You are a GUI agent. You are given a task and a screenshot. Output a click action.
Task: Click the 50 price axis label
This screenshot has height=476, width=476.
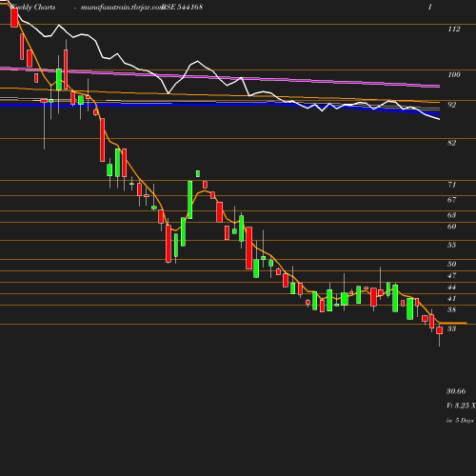click(x=451, y=264)
